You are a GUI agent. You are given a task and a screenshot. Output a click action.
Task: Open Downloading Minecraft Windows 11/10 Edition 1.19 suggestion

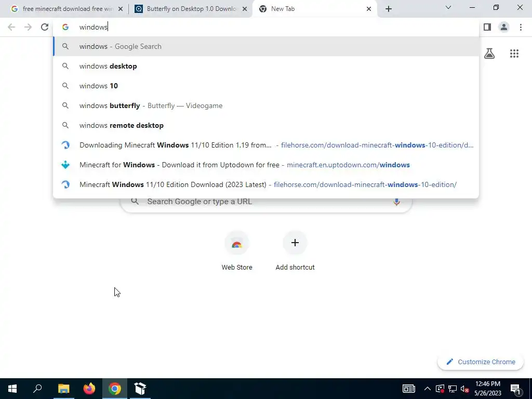tap(266, 145)
